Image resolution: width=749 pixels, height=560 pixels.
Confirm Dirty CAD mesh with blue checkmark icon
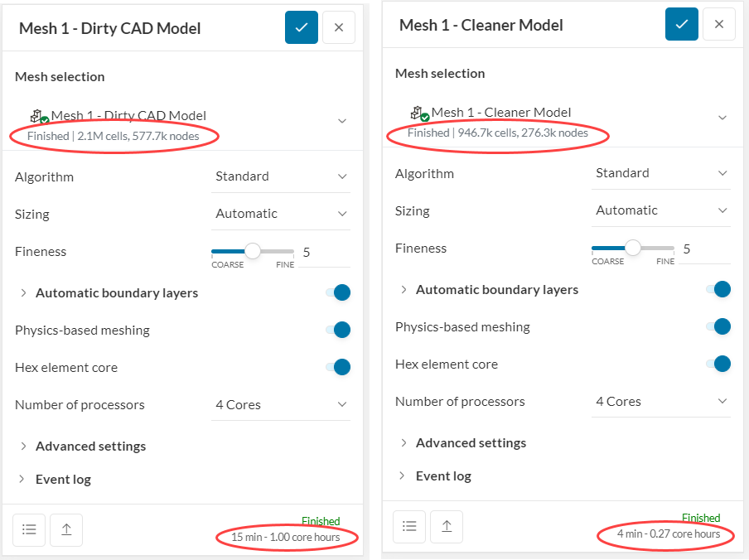pos(301,27)
